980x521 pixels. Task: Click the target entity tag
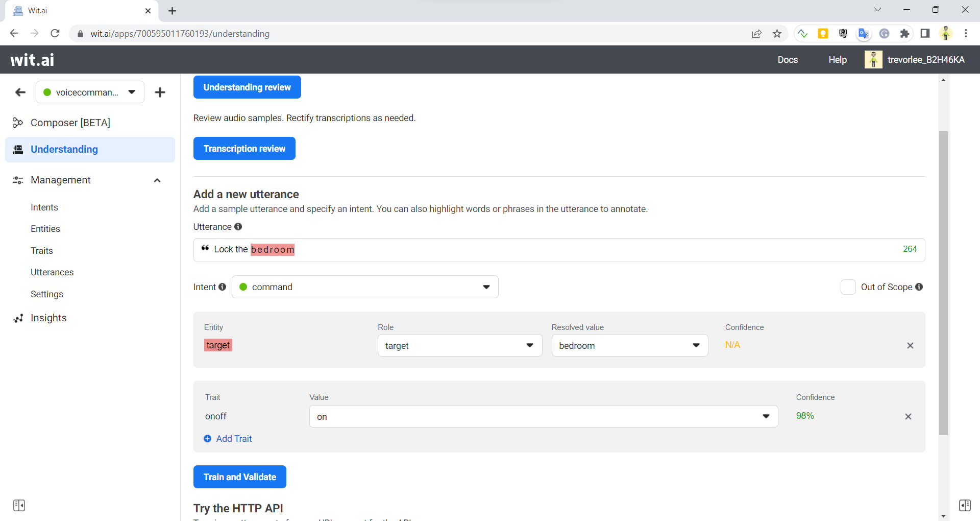(x=218, y=345)
